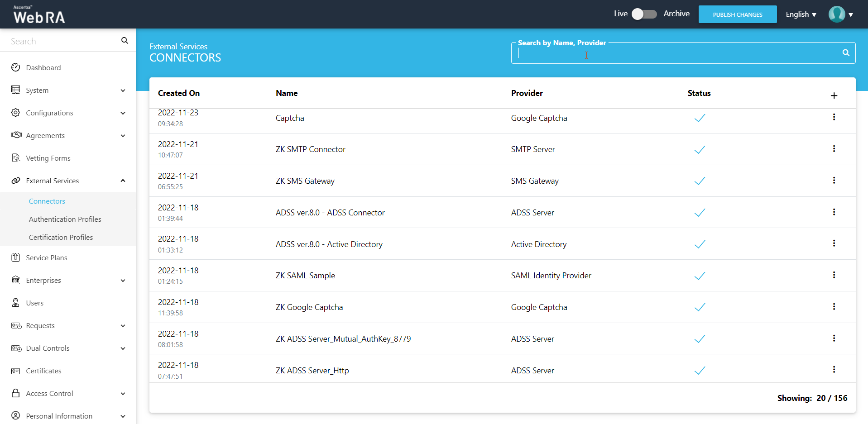
Task: Click the Provider column header
Action: tap(527, 93)
